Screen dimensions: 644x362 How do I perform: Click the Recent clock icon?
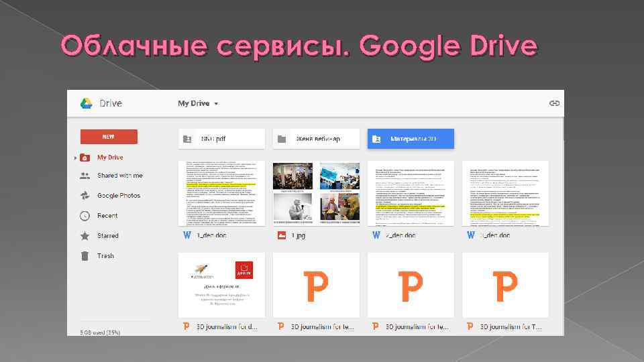coord(85,215)
